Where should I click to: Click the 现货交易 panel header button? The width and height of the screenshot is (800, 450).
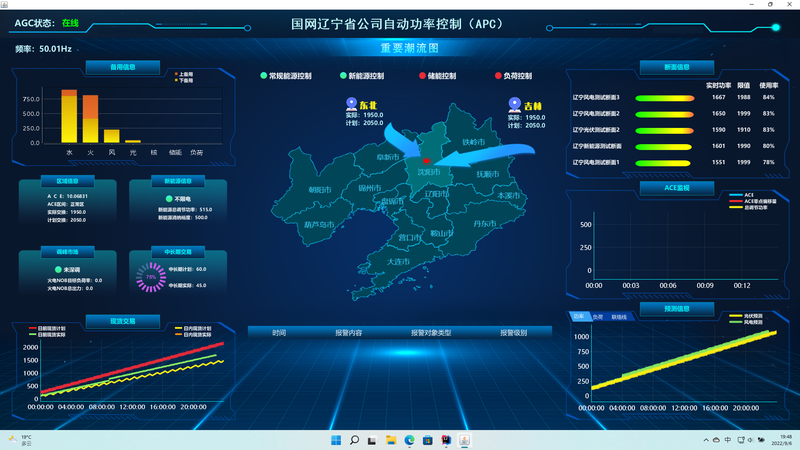(123, 321)
